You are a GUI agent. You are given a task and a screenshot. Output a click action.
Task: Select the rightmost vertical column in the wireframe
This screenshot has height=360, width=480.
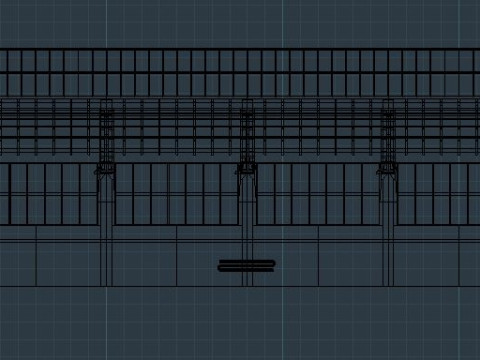coord(388,193)
